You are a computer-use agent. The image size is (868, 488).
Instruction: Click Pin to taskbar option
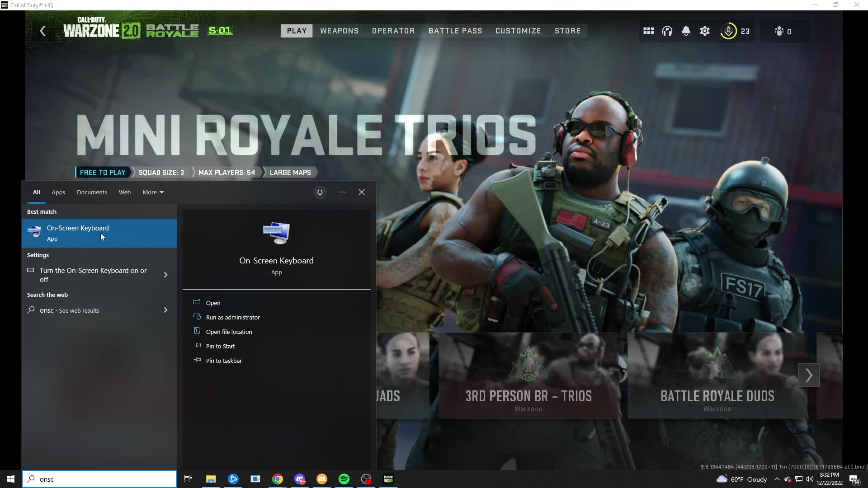pos(223,360)
